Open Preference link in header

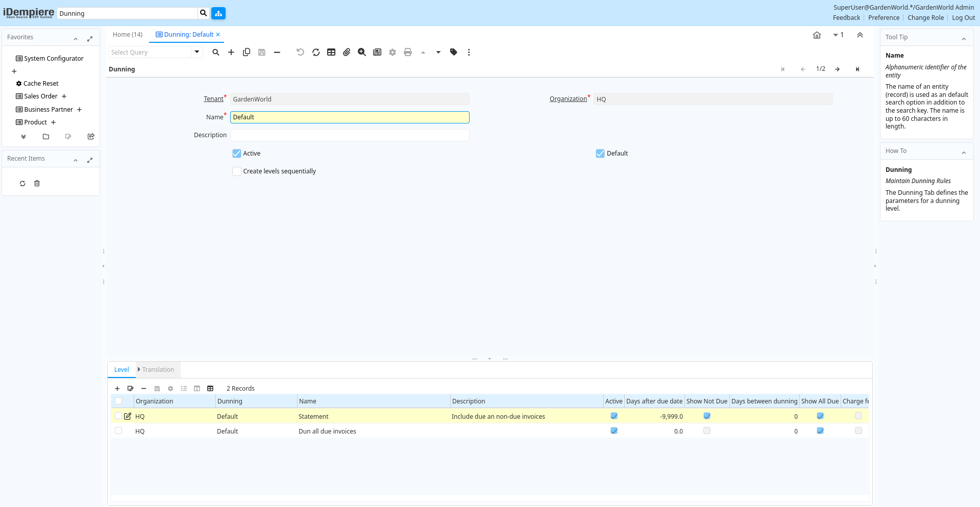tap(884, 18)
